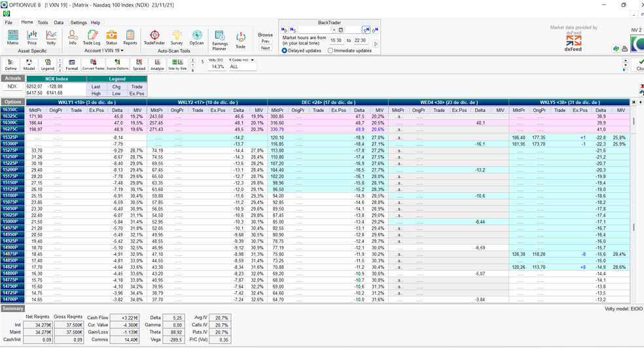The image size is (644, 348).
Task: Open the Earnings Planner
Action: pyautogui.click(x=220, y=40)
